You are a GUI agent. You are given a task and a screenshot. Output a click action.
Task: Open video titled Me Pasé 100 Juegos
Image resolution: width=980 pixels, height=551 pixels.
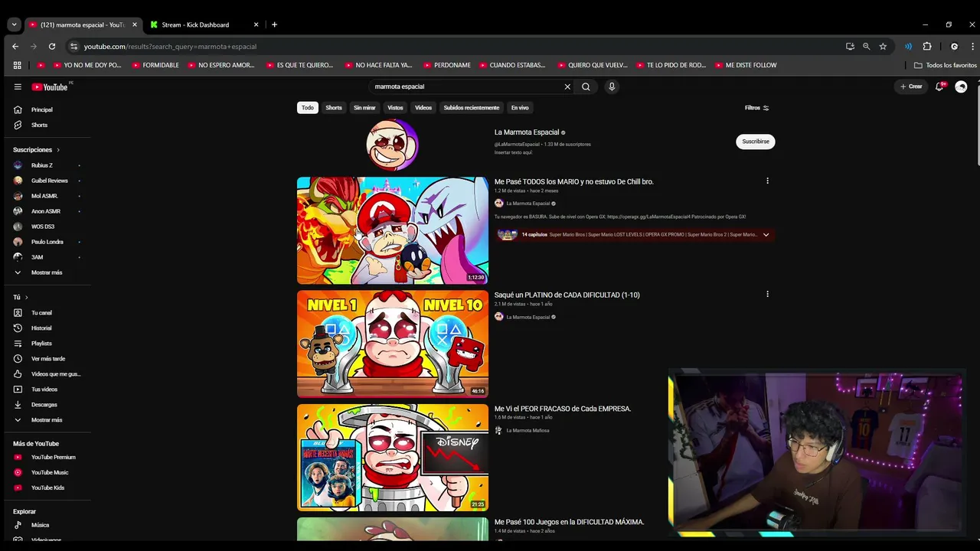pos(570,522)
